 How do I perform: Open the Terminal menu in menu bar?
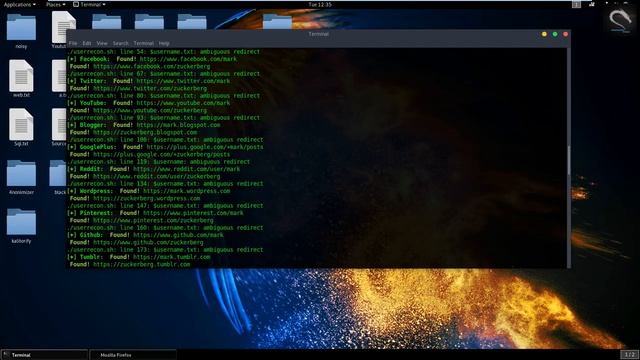(x=144, y=43)
